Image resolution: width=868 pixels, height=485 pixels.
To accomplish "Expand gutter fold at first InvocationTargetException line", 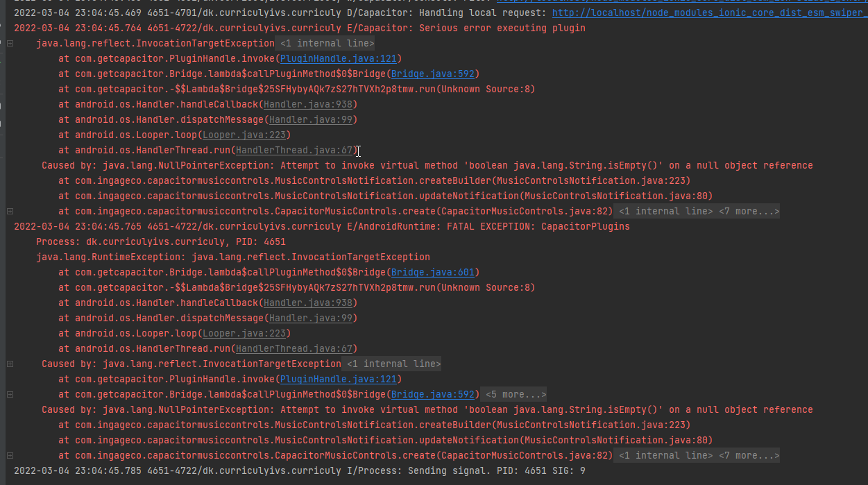I will point(10,43).
